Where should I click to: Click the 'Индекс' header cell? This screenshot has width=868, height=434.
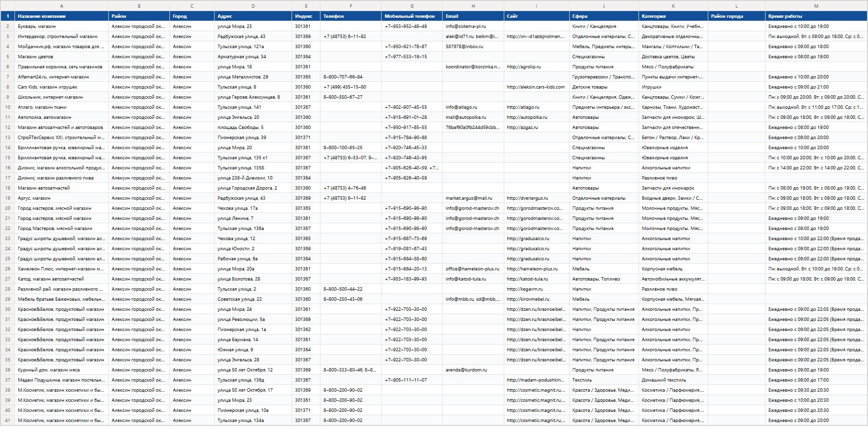point(306,16)
